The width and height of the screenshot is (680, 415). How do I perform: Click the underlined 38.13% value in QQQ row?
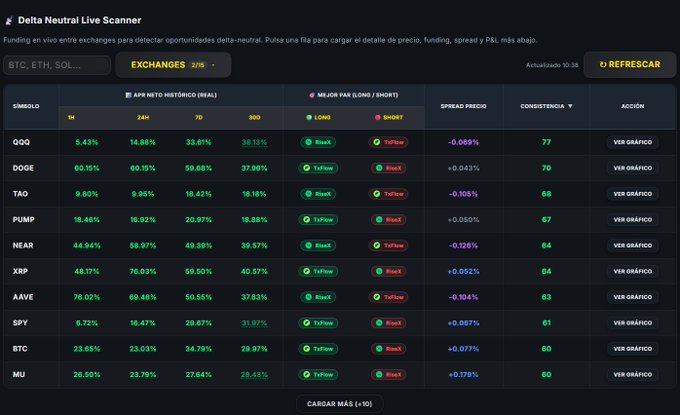click(255, 142)
